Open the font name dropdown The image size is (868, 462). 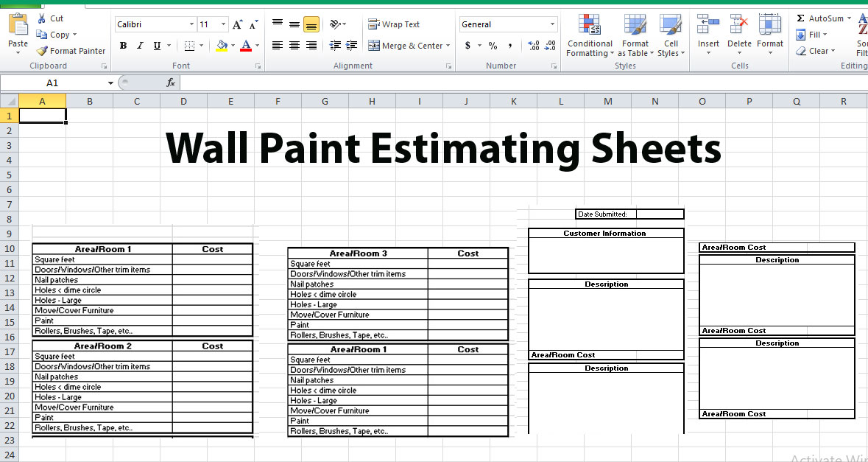191,24
